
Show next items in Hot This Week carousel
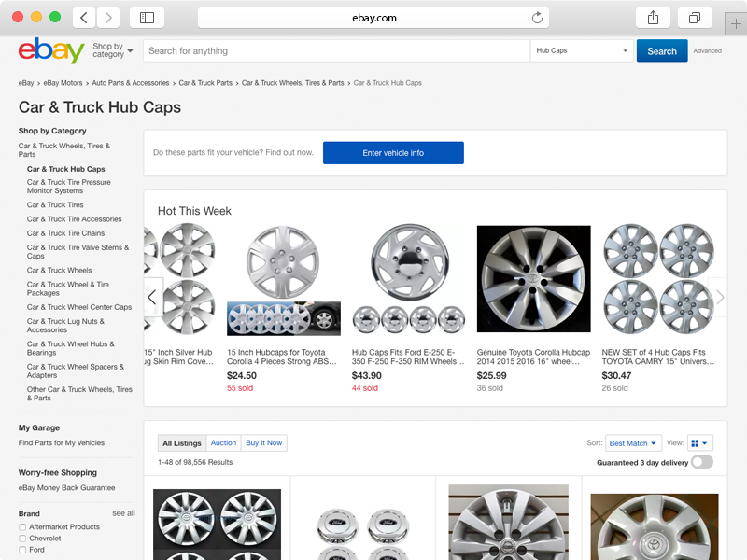point(719,297)
